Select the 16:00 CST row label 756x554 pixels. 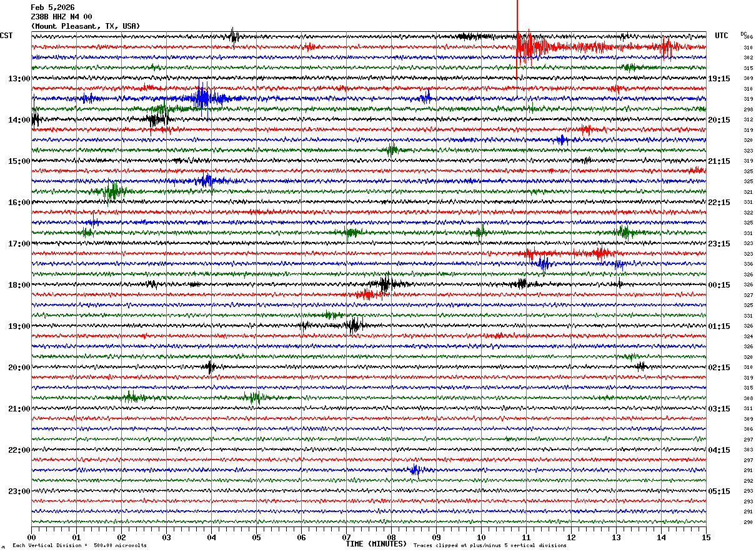coord(19,203)
